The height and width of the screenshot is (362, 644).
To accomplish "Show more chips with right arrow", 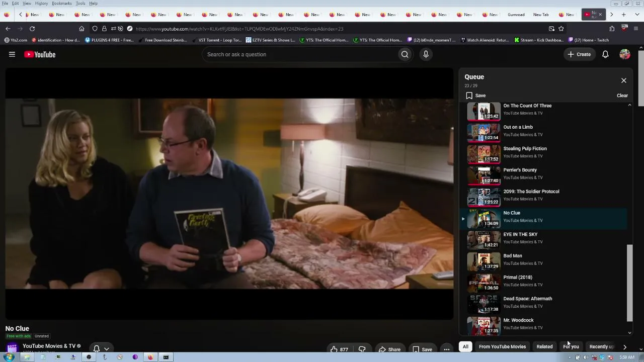I will coord(625,346).
